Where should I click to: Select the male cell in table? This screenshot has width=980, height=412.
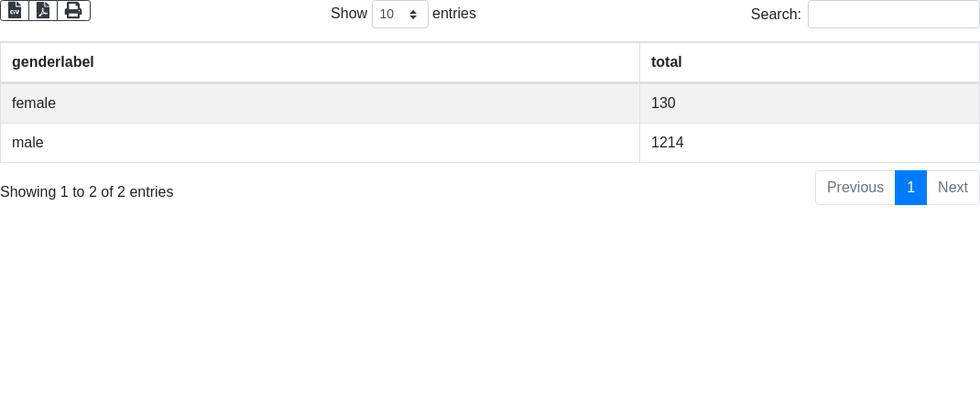pyautogui.click(x=320, y=143)
